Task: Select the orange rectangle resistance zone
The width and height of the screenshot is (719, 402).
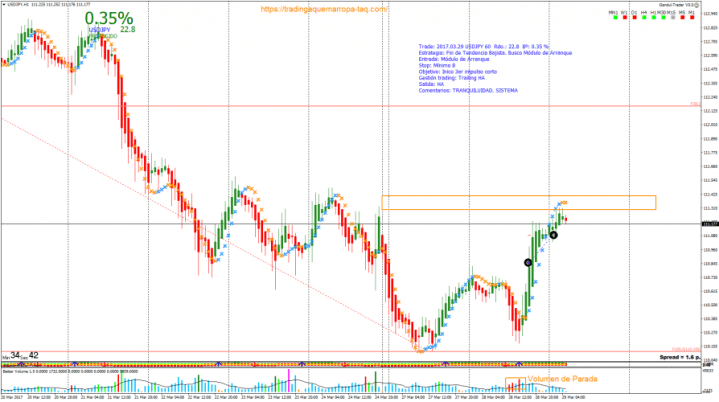Action: (x=518, y=202)
